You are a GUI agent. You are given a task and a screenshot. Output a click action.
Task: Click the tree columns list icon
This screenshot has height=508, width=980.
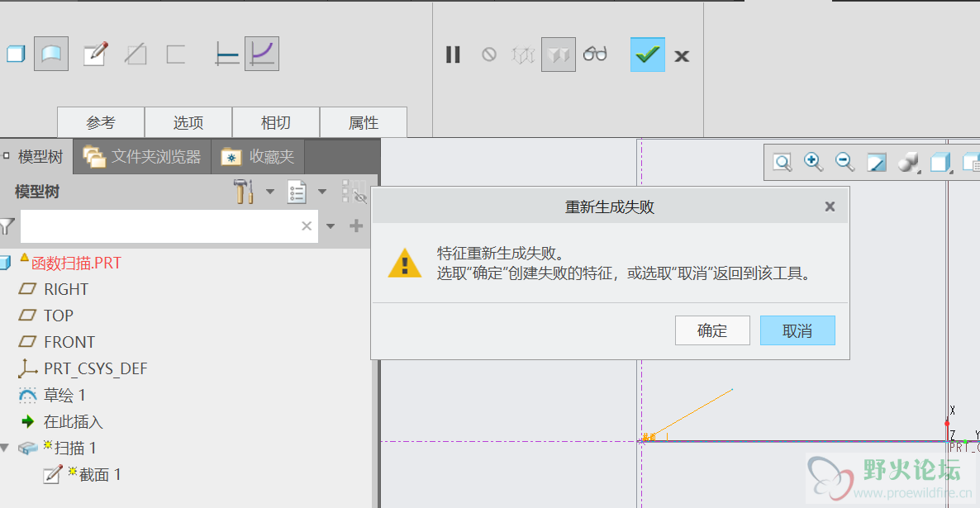click(297, 192)
